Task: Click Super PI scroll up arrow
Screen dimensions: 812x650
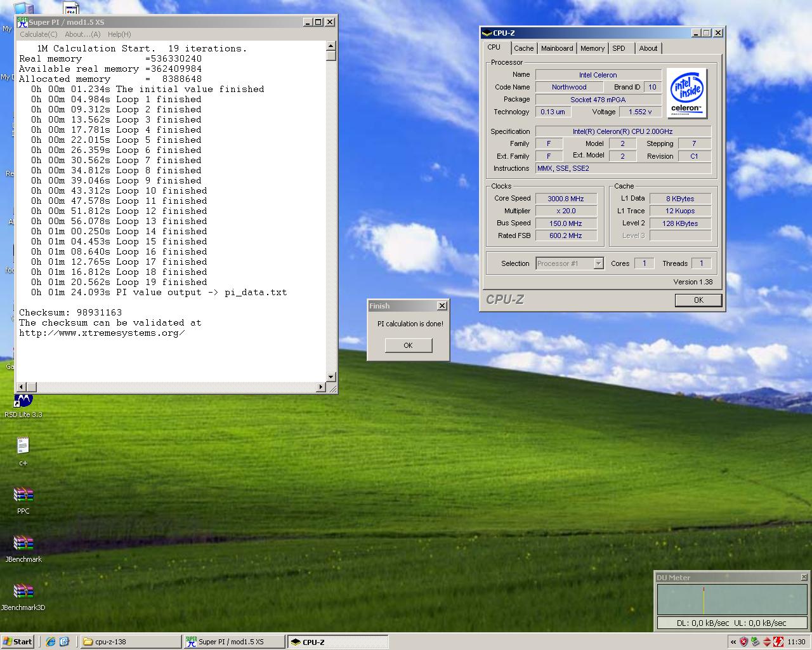Action: pos(331,46)
